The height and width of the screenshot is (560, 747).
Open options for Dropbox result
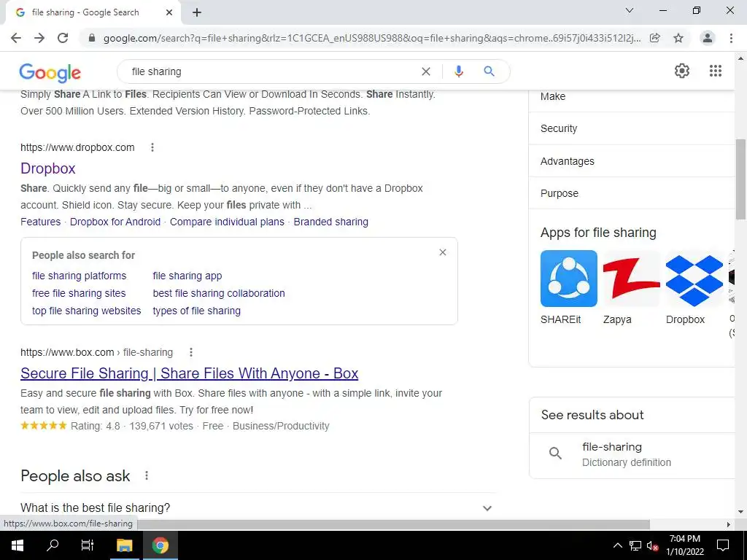point(152,147)
